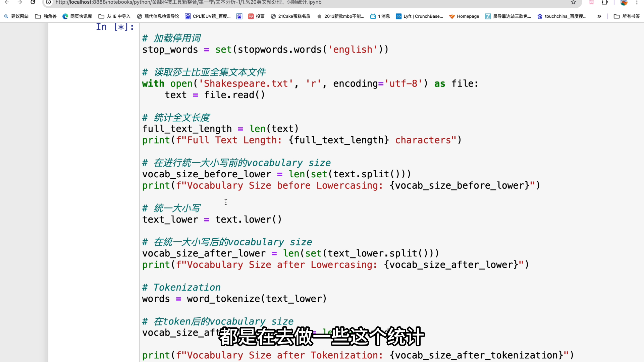Click the # 加载停用词 comment
Screen dimensions: 644x362
(171, 38)
